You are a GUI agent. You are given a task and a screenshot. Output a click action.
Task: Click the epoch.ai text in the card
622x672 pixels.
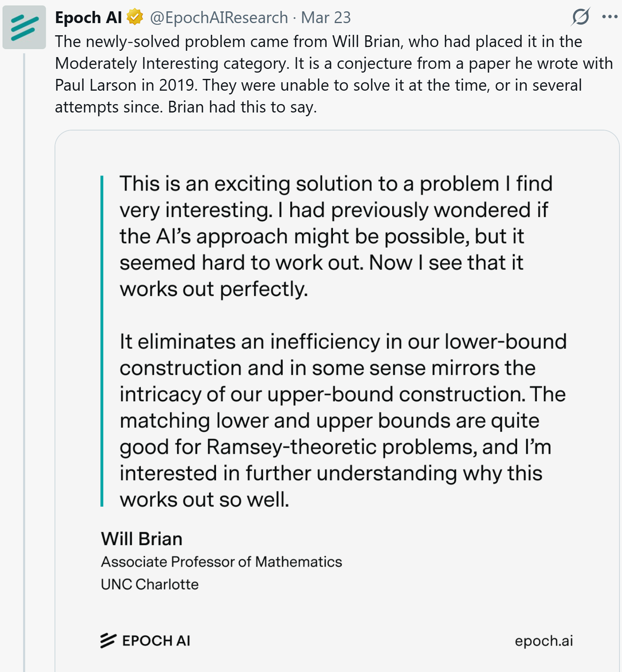click(544, 641)
